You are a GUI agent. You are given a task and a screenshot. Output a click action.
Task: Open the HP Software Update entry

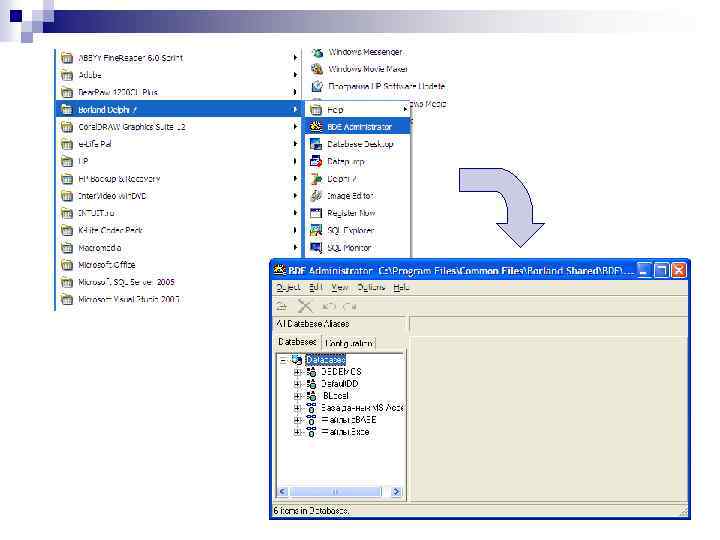(x=378, y=86)
